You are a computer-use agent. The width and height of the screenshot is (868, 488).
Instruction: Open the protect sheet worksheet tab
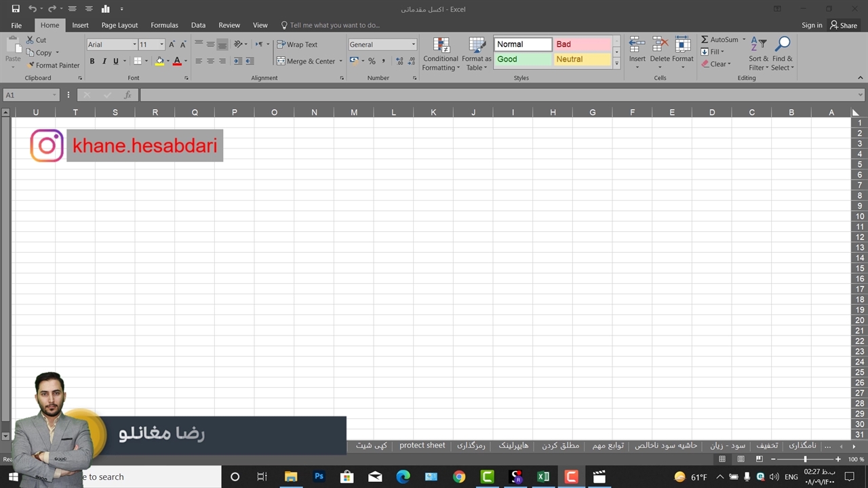422,445
